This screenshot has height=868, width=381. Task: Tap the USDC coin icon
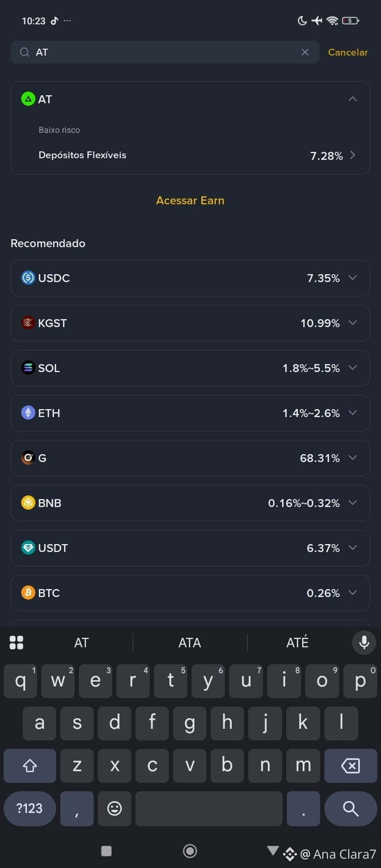[28, 278]
